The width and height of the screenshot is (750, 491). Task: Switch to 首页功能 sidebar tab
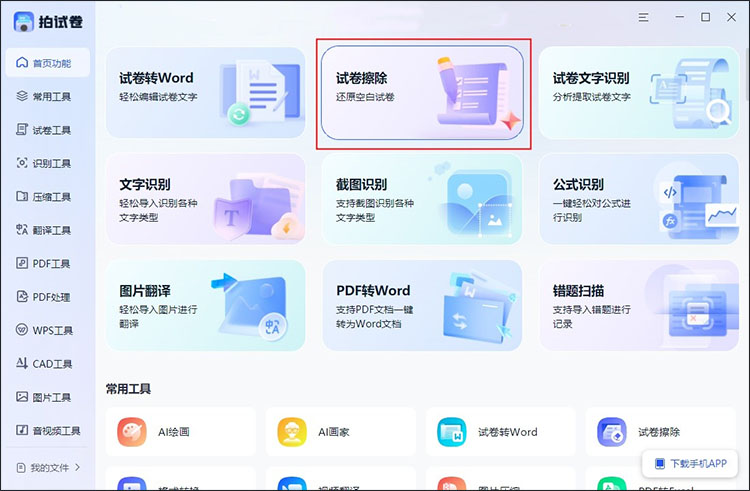pyautogui.click(x=49, y=63)
